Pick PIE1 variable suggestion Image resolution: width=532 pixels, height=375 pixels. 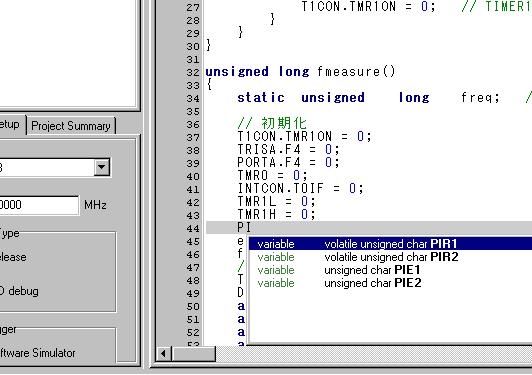(390, 270)
